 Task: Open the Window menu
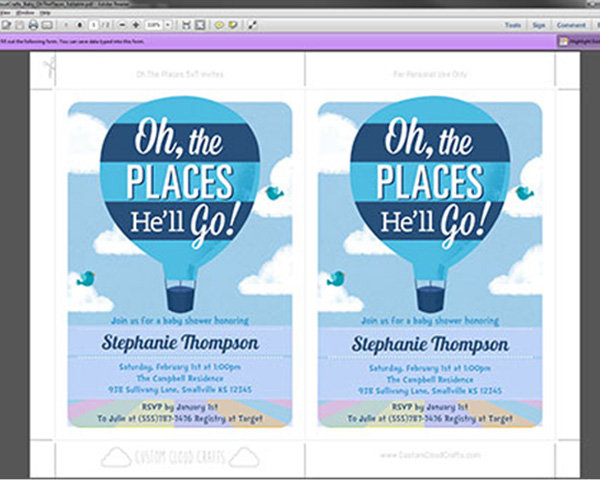[25, 13]
